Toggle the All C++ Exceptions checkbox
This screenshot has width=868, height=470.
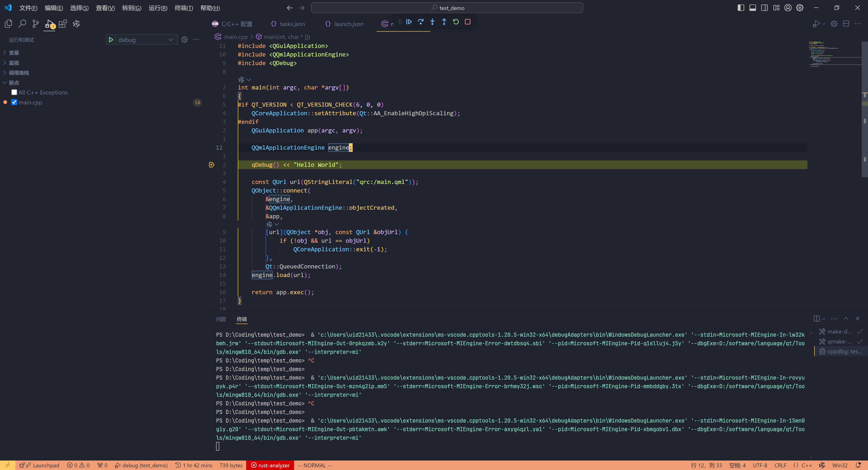coord(14,92)
